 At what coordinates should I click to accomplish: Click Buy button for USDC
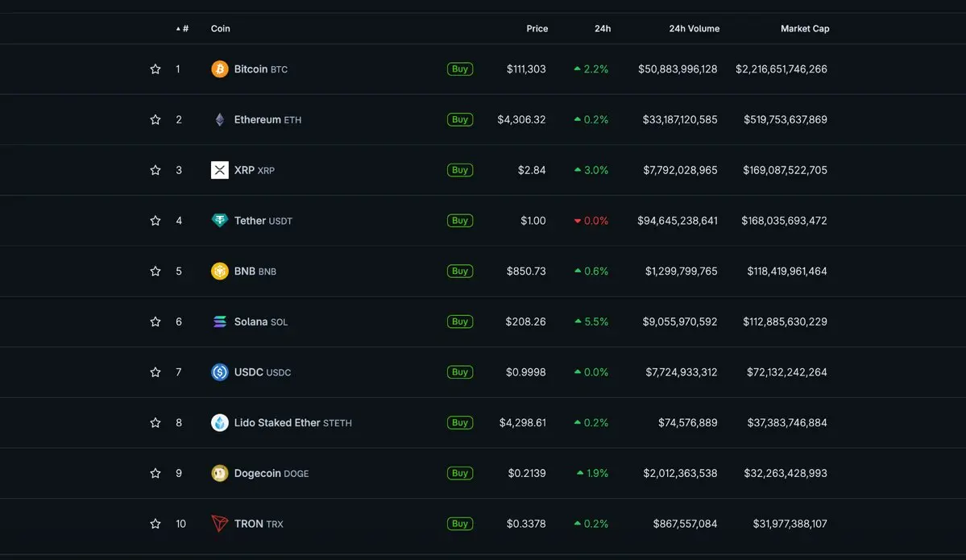pos(460,372)
